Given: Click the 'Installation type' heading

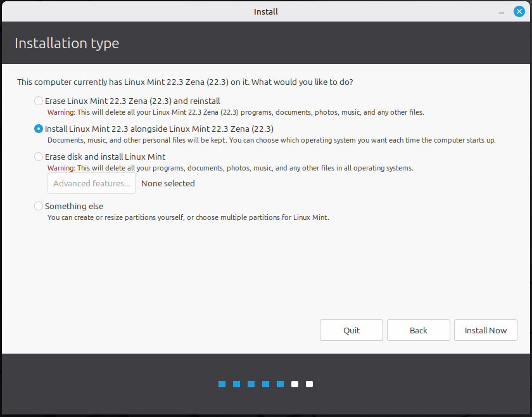Looking at the screenshot, I should (67, 44).
